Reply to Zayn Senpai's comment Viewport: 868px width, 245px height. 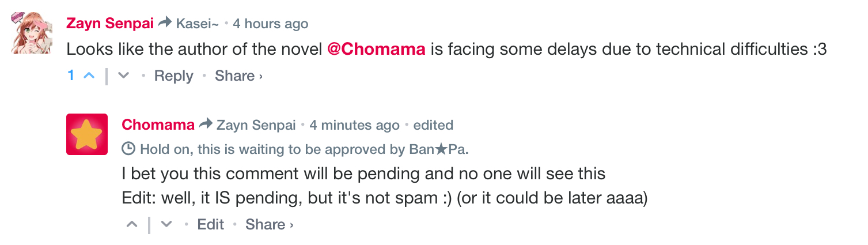173,76
